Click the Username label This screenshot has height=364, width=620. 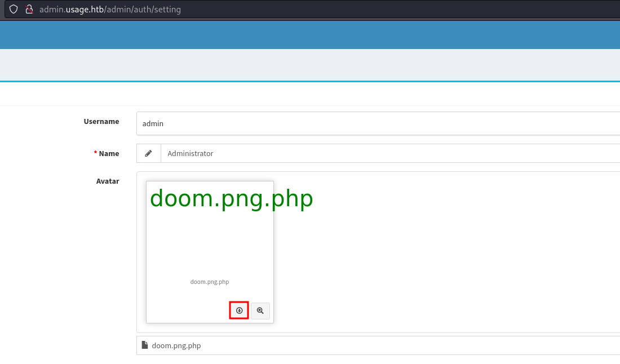coord(101,121)
